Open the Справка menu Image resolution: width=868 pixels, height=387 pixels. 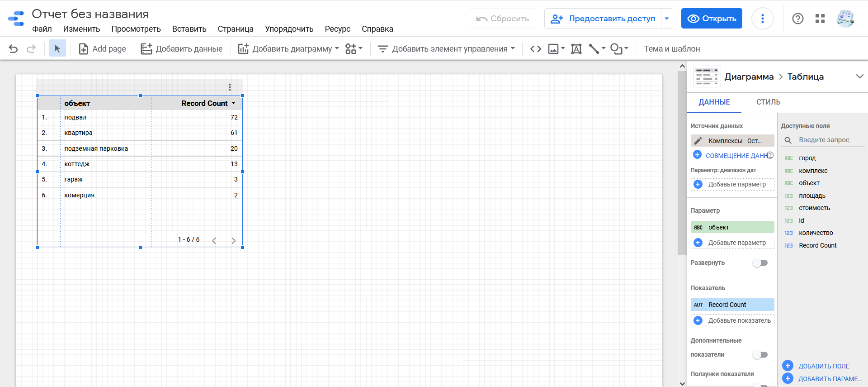(x=377, y=29)
